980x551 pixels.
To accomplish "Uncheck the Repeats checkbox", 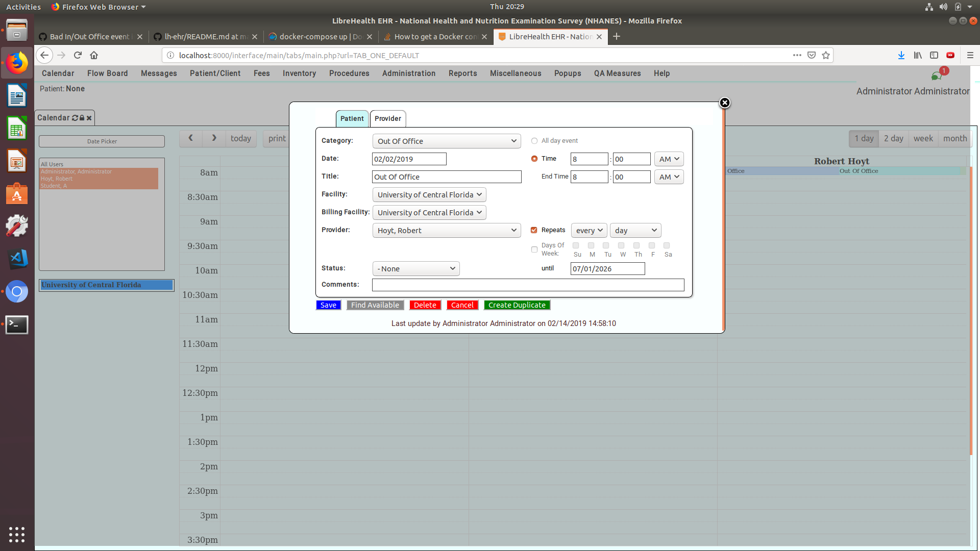I will pyautogui.click(x=534, y=230).
